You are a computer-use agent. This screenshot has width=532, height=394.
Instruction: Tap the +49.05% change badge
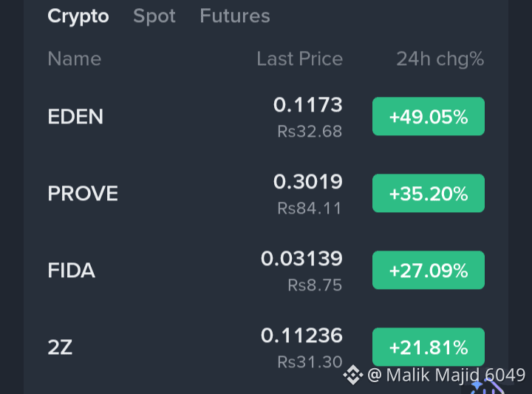pyautogui.click(x=428, y=116)
